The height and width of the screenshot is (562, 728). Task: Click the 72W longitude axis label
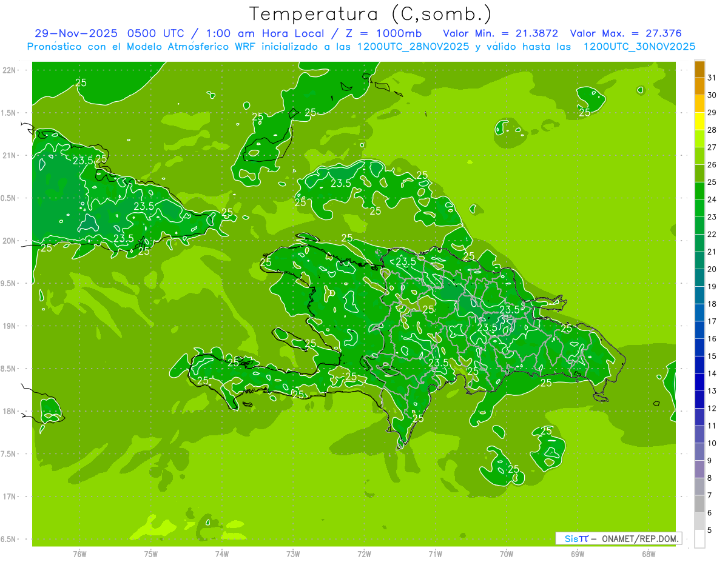[364, 554]
